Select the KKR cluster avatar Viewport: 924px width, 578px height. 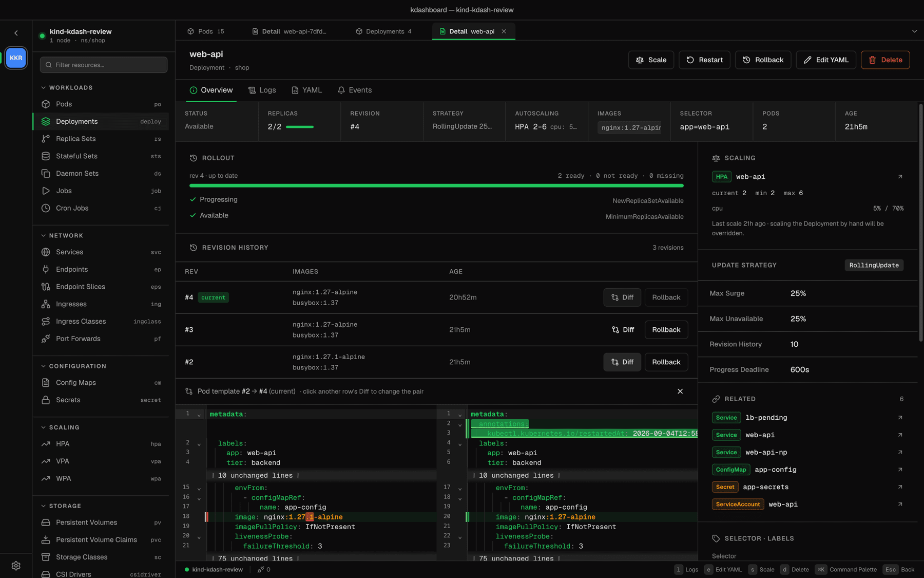coord(16,58)
